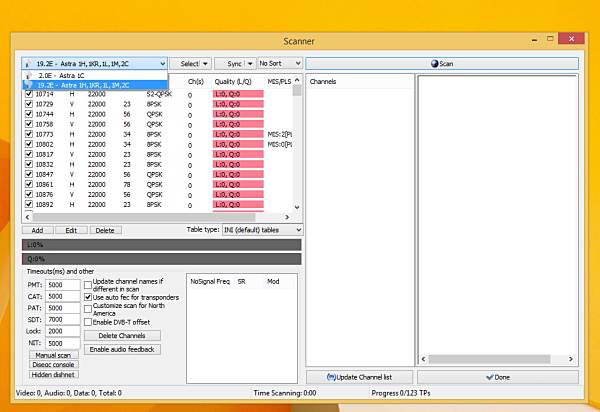600x412 pixels.
Task: Click the Ch(s) column header
Action: tap(196, 81)
